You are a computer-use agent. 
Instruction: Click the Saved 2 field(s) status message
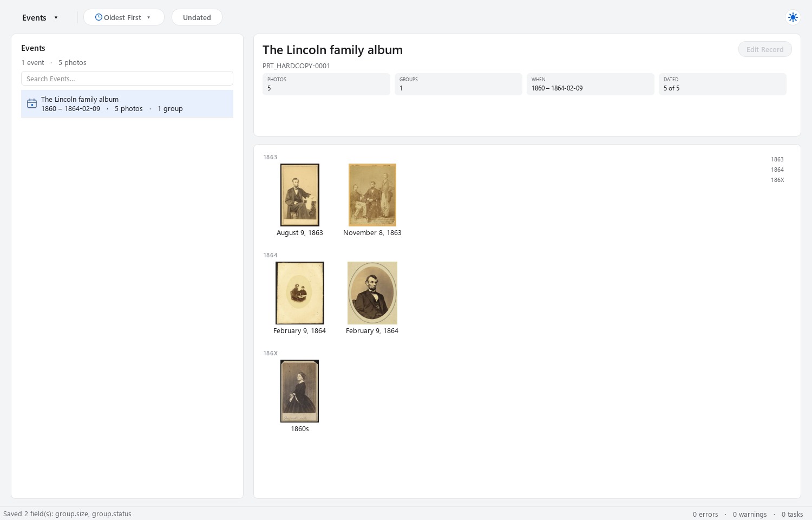point(67,513)
